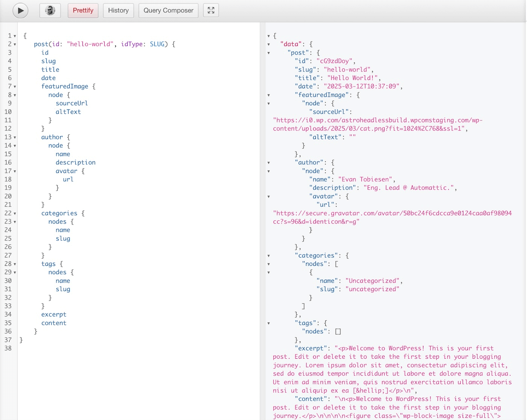Fold "featuredImage" object in the response
This screenshot has width=527, height=420.
[269, 95]
